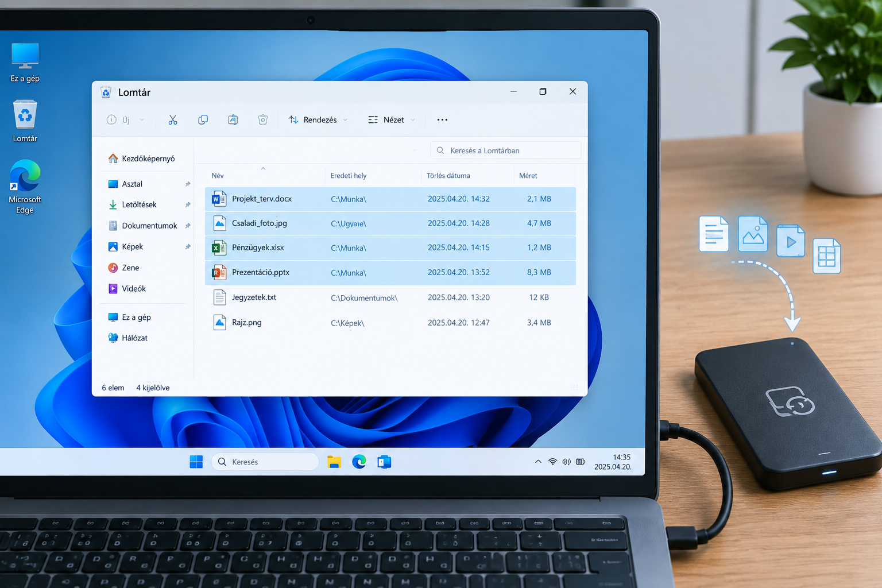Click the battery icon in the system tray
This screenshot has height=588, width=882.
(581, 462)
